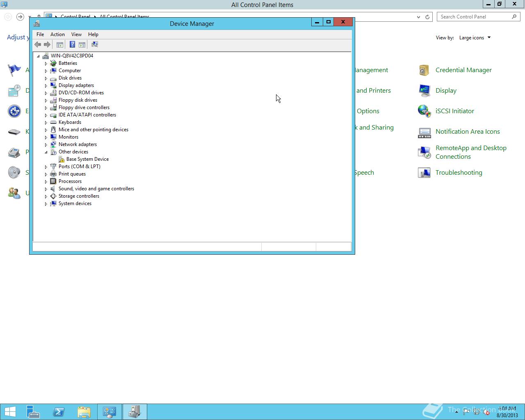Click the Base System Device warning icon
The image size is (525, 420).
coord(61,159)
